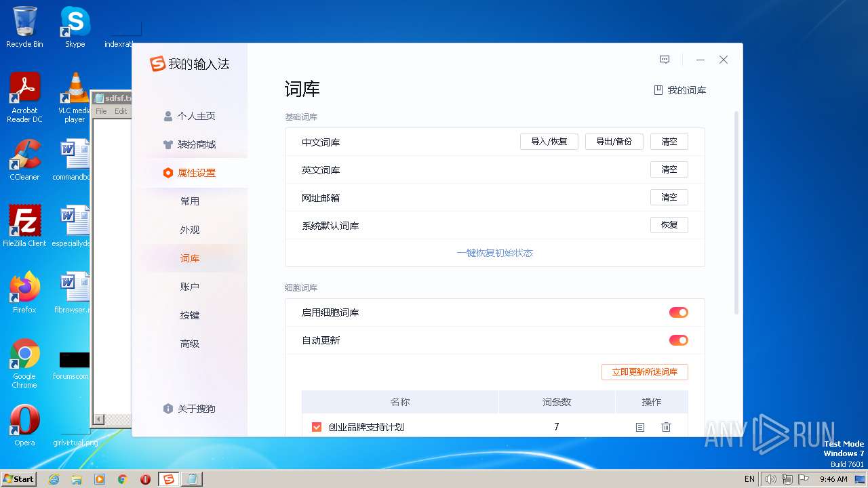
Task: Click the 词条数 column header
Action: pyautogui.click(x=557, y=402)
